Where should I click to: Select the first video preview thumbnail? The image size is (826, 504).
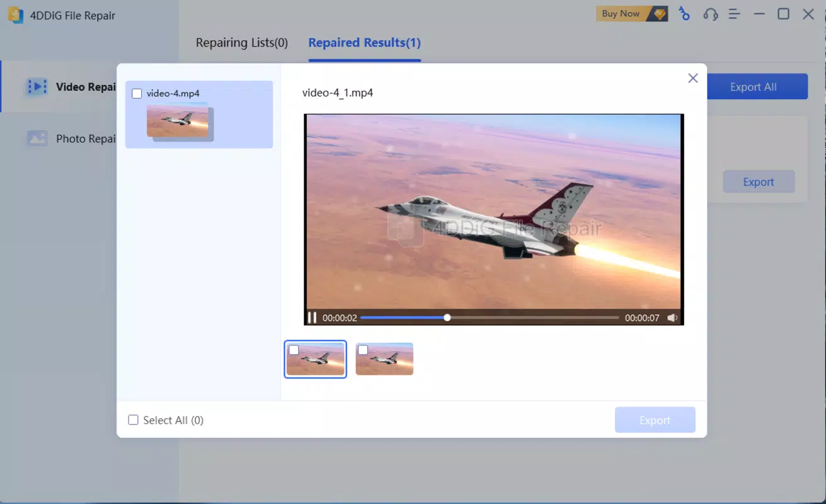tap(315, 359)
